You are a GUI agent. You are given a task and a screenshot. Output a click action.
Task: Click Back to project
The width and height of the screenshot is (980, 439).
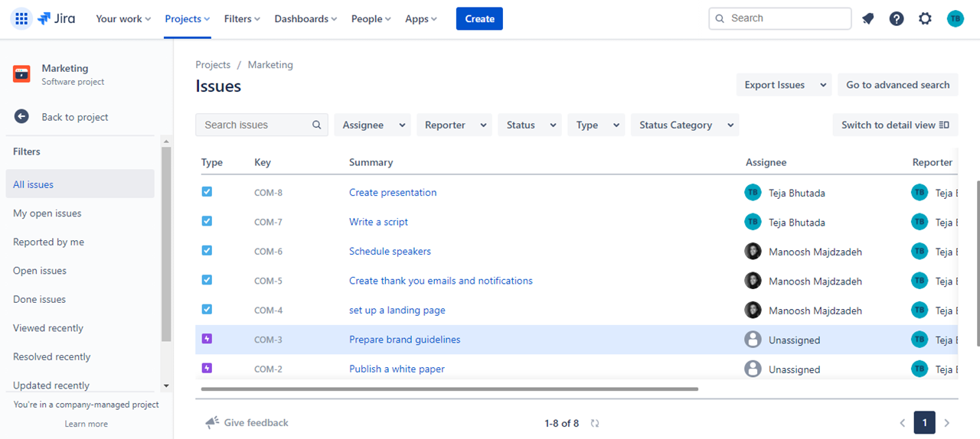(75, 117)
